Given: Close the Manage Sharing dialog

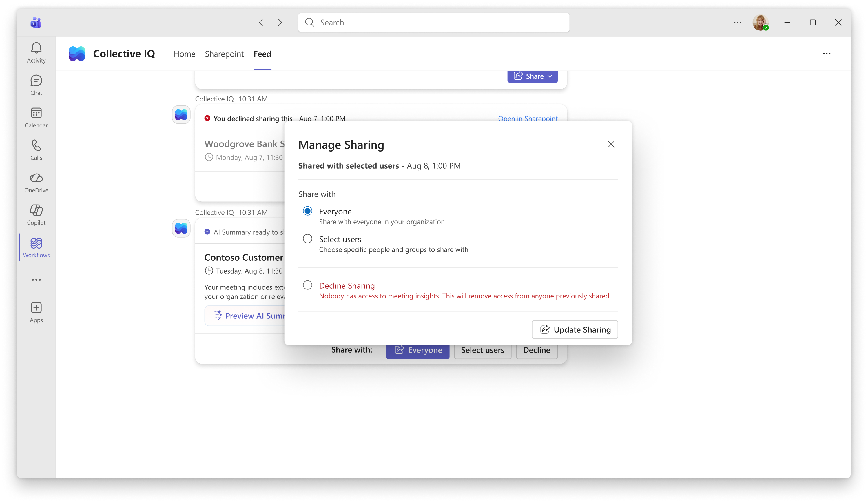Looking at the screenshot, I should coord(611,144).
